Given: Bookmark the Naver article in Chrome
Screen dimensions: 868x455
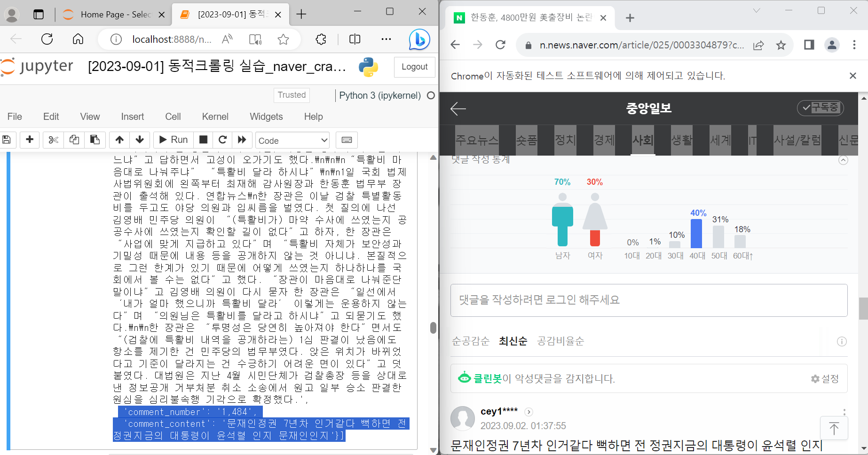Looking at the screenshot, I should 781,45.
